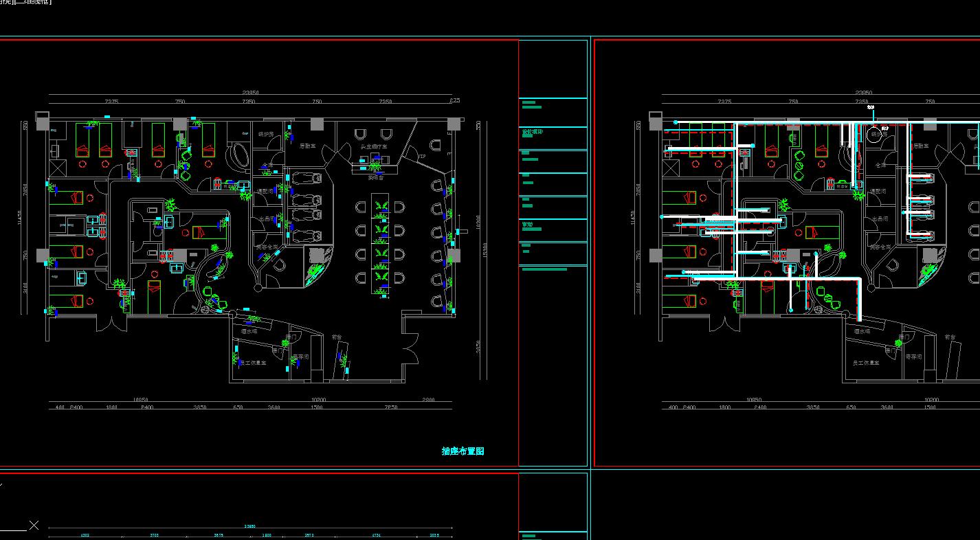Select 美容仓库 label in the piping plan
The height and width of the screenshot is (540, 980).
(880, 246)
